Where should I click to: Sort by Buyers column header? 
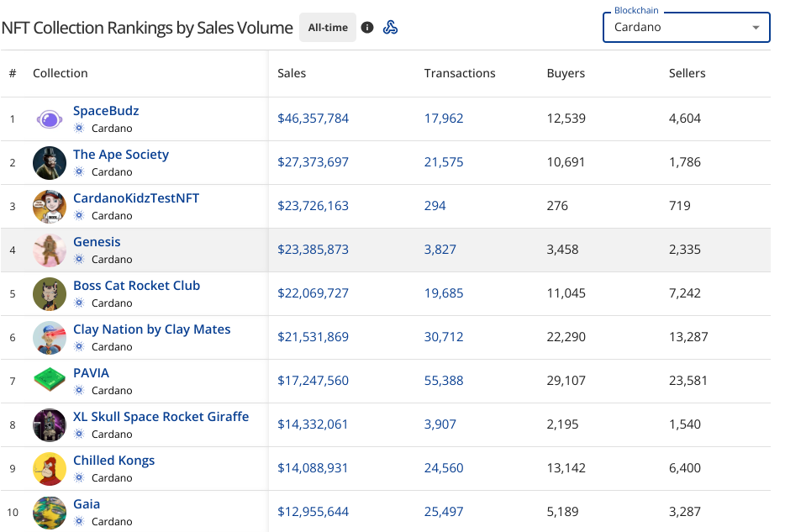(x=566, y=73)
